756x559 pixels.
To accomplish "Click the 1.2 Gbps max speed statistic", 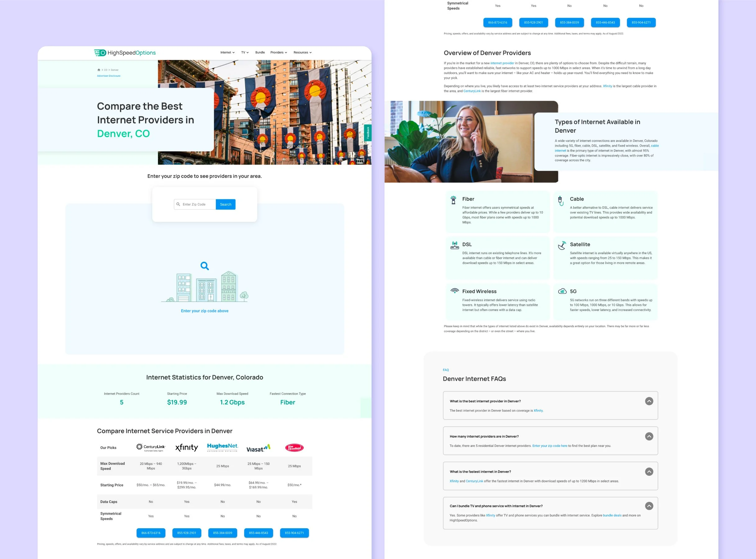I will coord(232,402).
